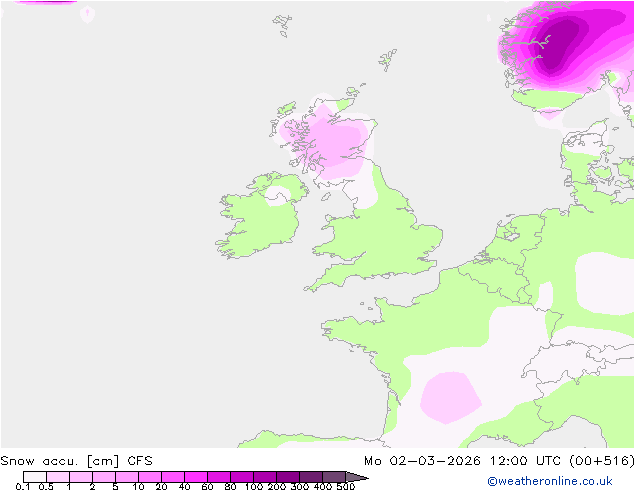The width and height of the screenshot is (634, 490).
Task: Click the 80–100 cm legend color box
Action: pos(242,477)
